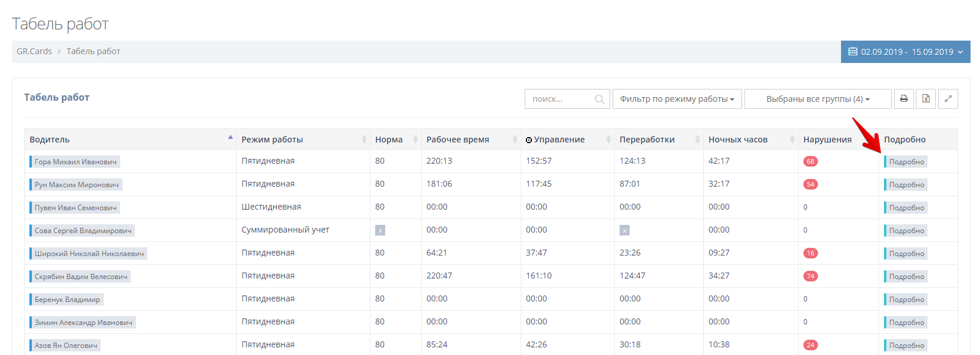Open date range 02.09.2019 - 15.09.2019 picker
The width and height of the screenshot is (980, 355).
[905, 52]
